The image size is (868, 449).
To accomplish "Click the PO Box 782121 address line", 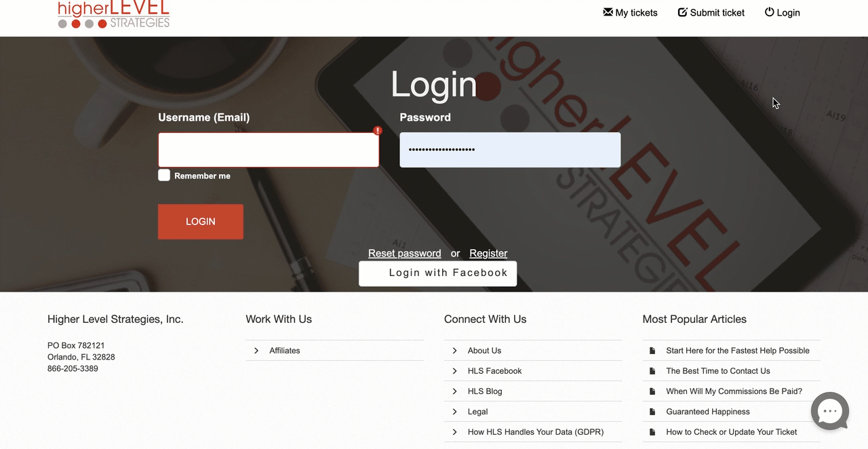I will coord(76,345).
